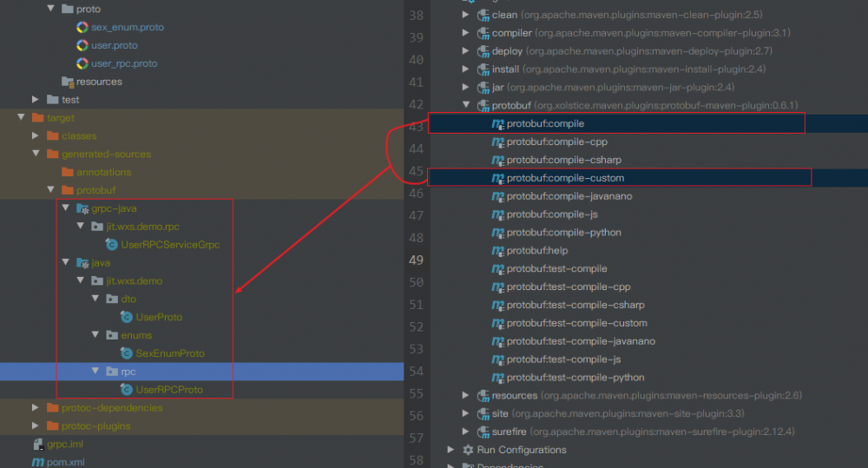The image size is (868, 468).
Task: Click the protobuf plugin icon
Action: click(483, 106)
